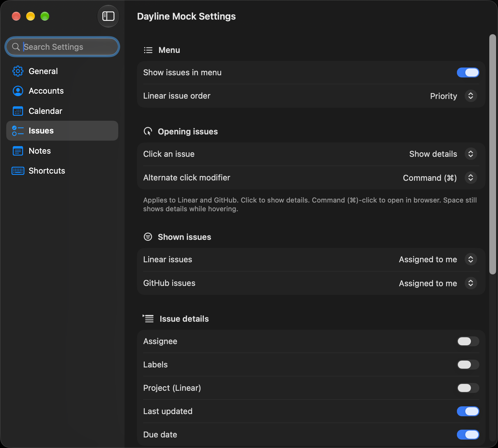Open the Click an issue dropdown
498x448 pixels.
(x=443, y=154)
